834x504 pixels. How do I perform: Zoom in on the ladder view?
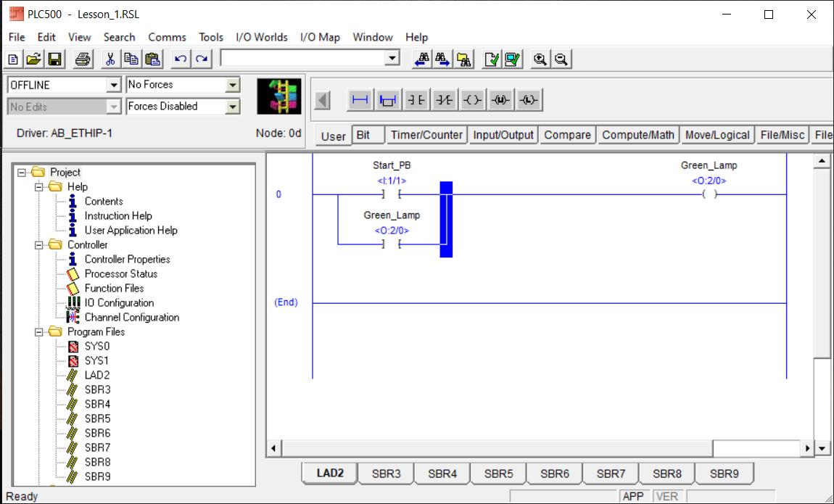(540, 59)
